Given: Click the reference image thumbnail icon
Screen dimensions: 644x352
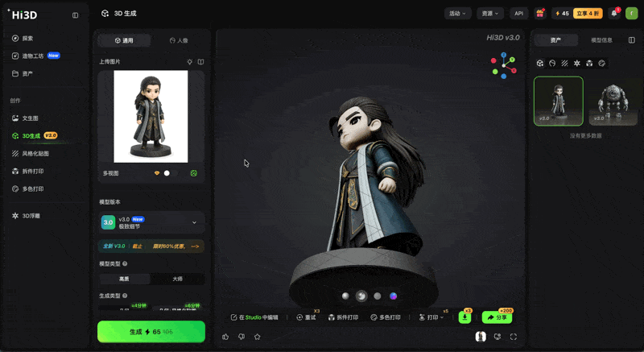Looking at the screenshot, I should pos(481,337).
